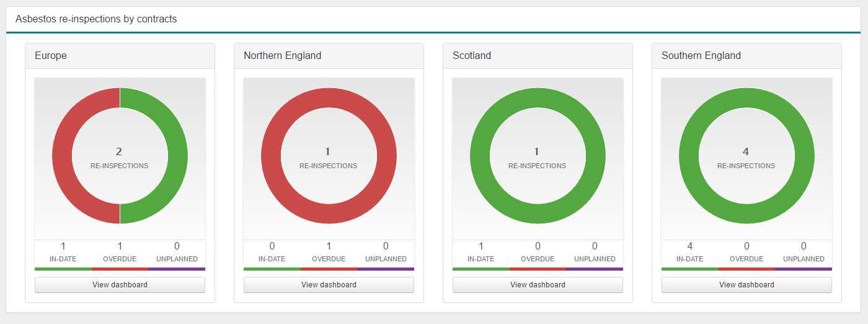Click the green donut ring for Scotland
This screenshot has width=868, height=324.
click(x=480, y=156)
